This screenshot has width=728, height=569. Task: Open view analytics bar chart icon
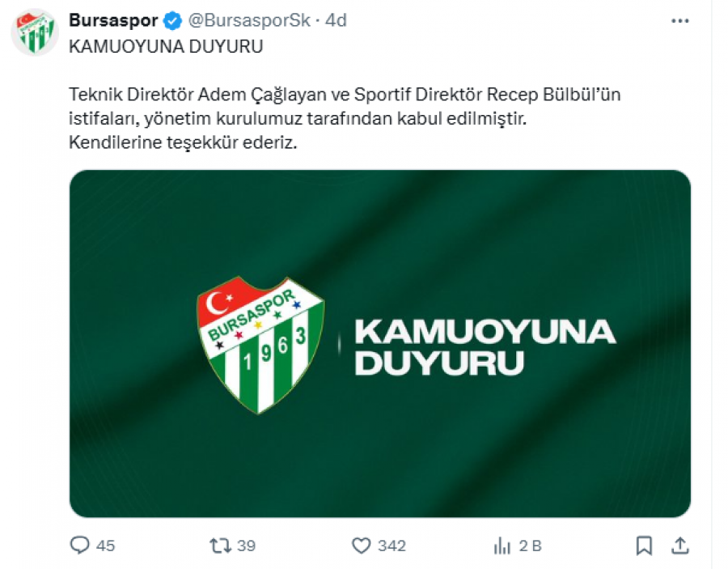502,546
